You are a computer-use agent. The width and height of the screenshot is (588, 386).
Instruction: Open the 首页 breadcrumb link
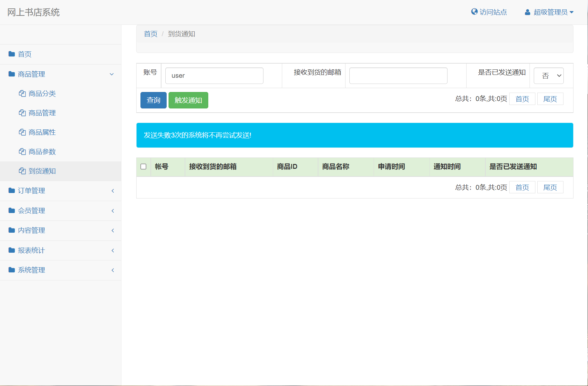[x=150, y=34]
